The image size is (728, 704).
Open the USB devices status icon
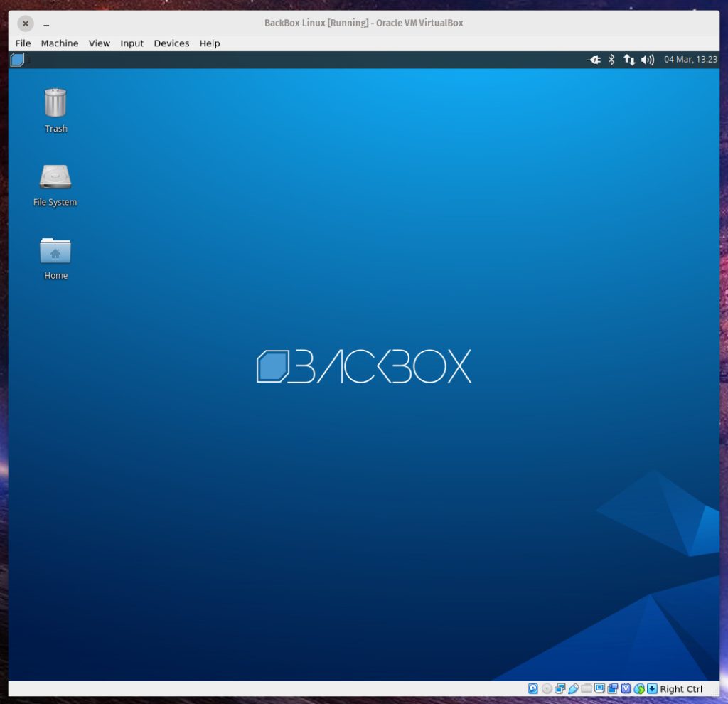click(x=573, y=688)
